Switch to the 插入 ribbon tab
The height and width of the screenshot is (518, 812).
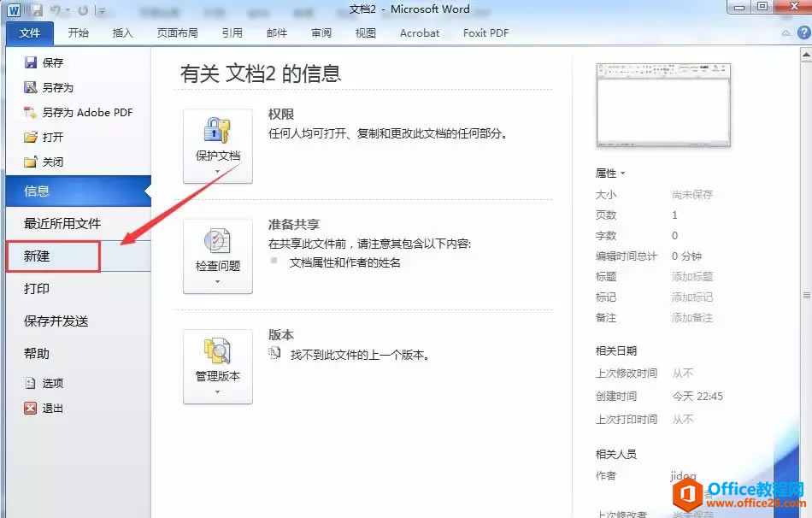tap(123, 33)
